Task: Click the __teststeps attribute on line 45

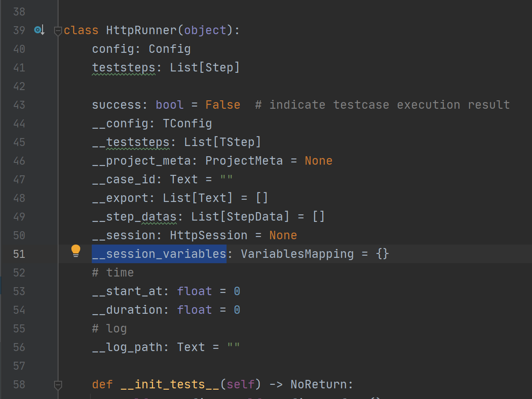Action: click(x=131, y=142)
